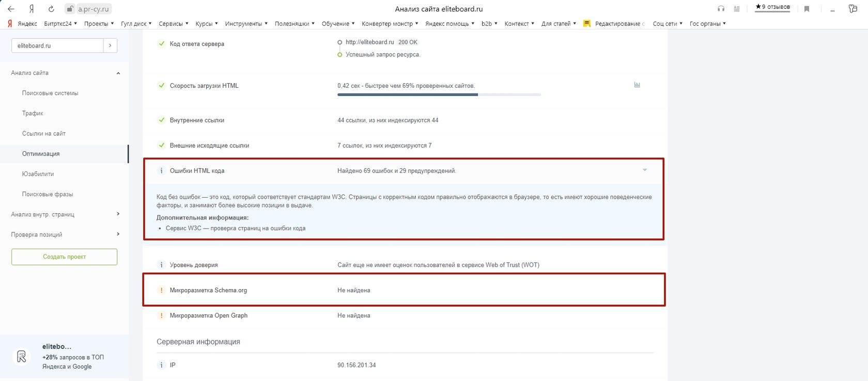868x381 pixels.
Task: Click the headphones icon in the browser toolbar
Action: [x=721, y=9]
